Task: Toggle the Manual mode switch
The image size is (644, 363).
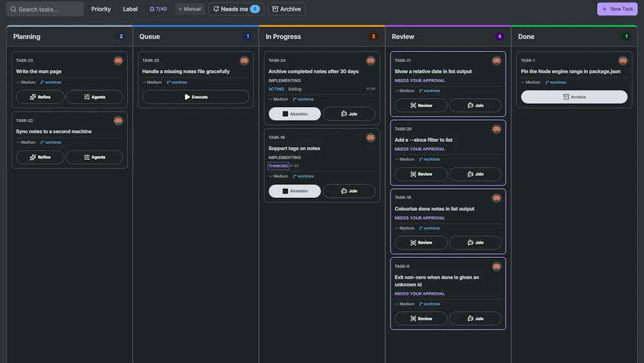Action: pyautogui.click(x=190, y=9)
